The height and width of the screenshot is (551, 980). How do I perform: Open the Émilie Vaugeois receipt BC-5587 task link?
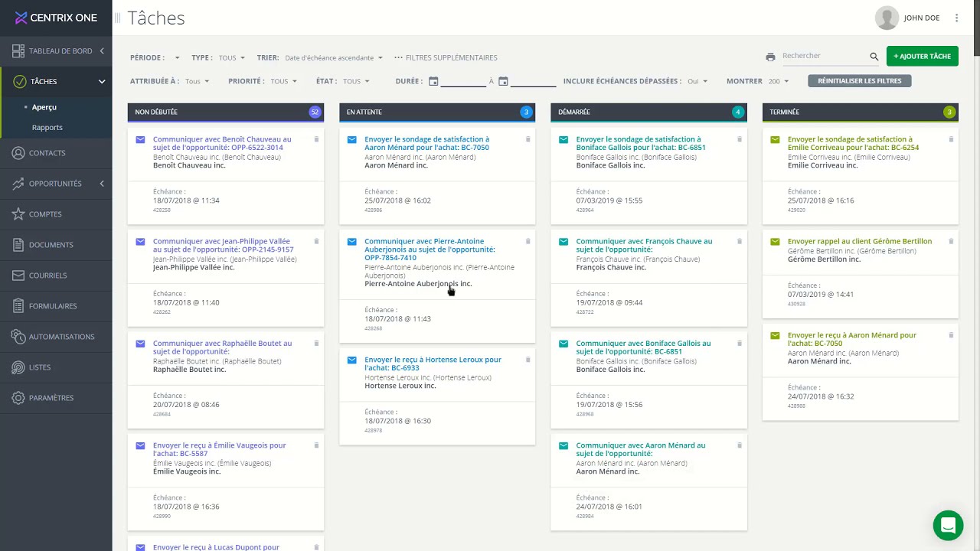pos(219,449)
